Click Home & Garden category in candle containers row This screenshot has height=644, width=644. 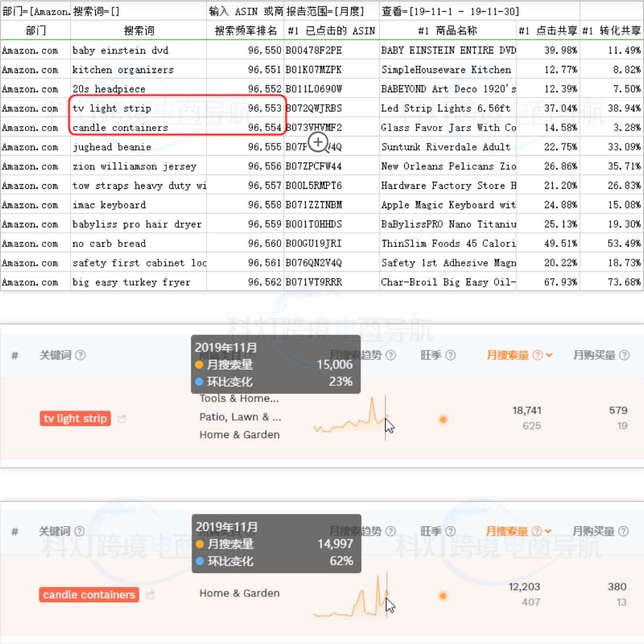239,593
